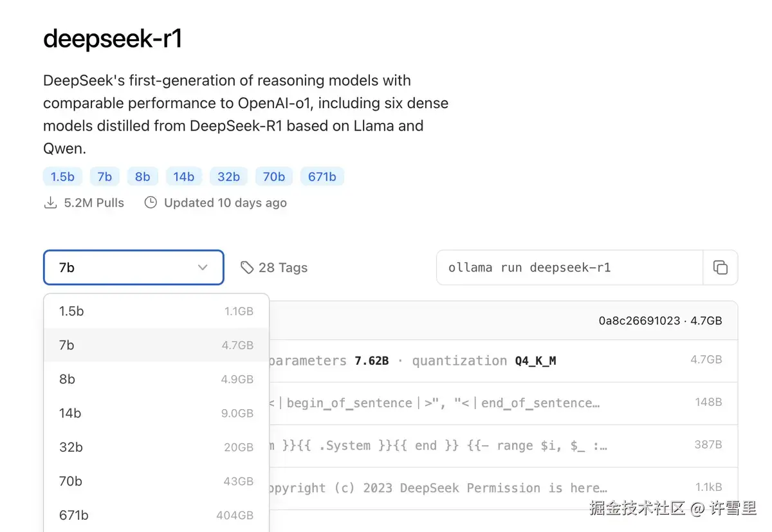Open the parameters 7.62B model file row
Viewport: 772px width, 532px height.
pos(503,361)
